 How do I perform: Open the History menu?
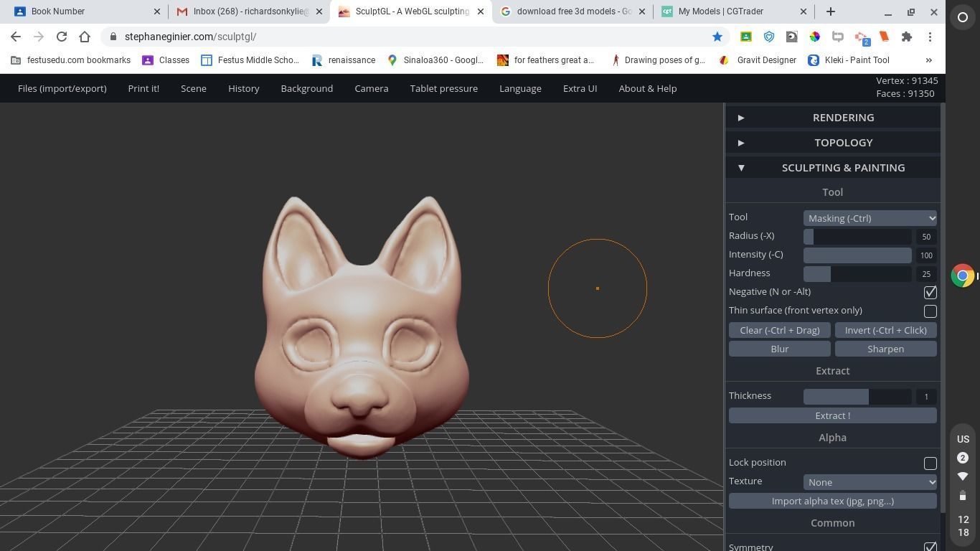pyautogui.click(x=244, y=88)
